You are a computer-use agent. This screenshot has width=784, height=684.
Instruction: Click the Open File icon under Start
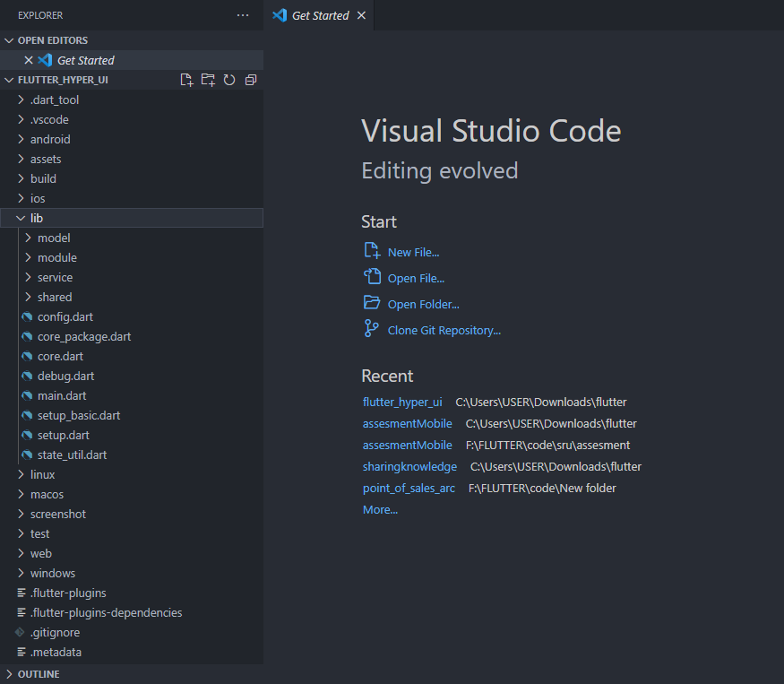tap(372, 276)
